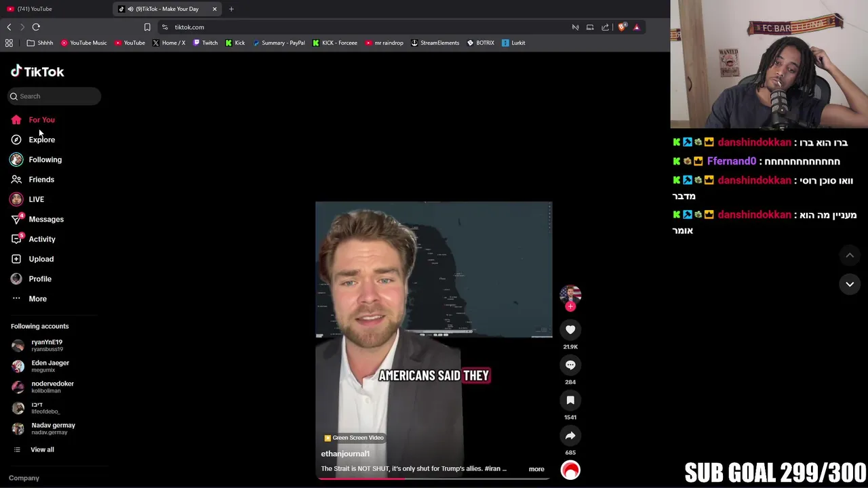Open the Lurkit bookmark
The height and width of the screenshot is (488, 868).
coord(513,43)
